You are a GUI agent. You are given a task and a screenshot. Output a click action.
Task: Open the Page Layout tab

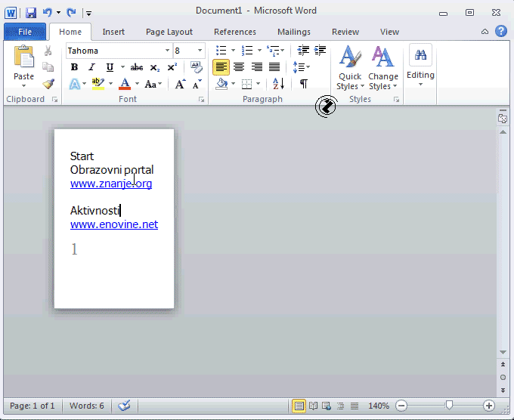(169, 32)
